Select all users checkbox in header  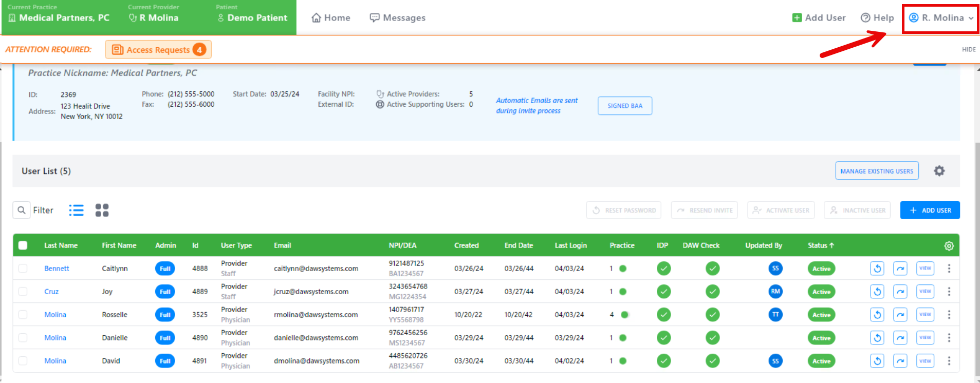23,245
